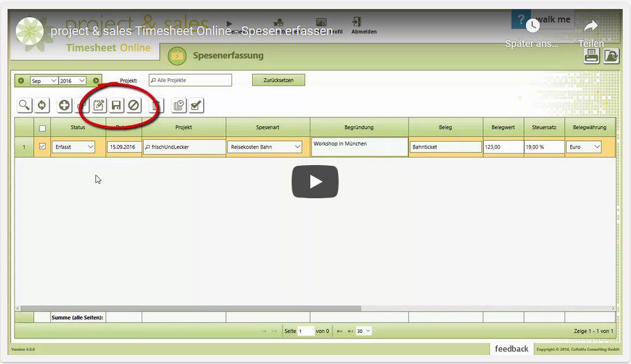Click the walk me button
Image resolution: width=631 pixels, height=364 pixels.
click(x=553, y=19)
